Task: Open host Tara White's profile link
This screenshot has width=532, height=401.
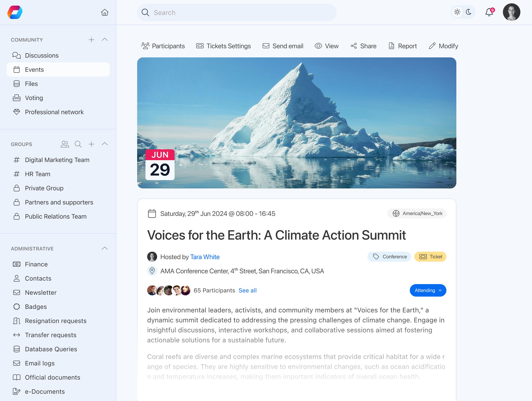Action: tap(205, 257)
